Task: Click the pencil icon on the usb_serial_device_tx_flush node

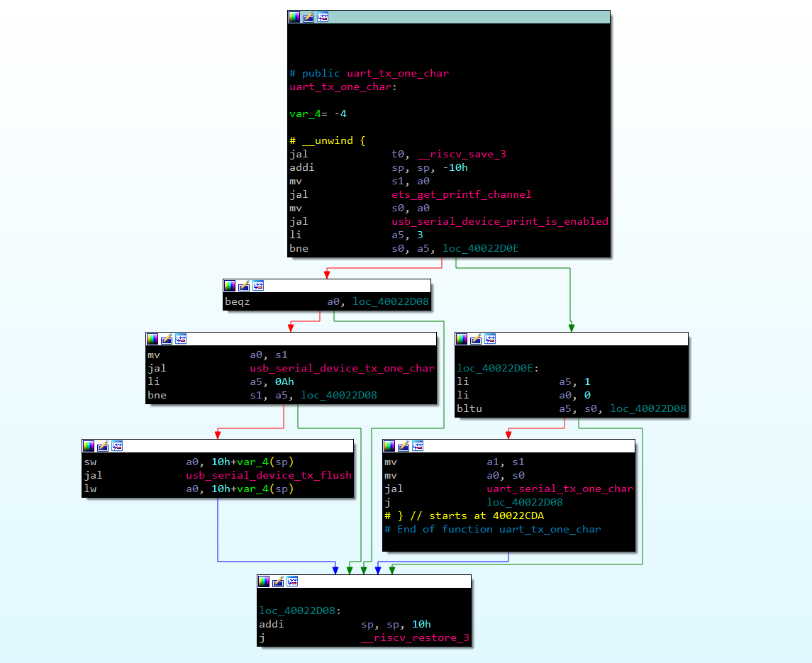Action: pos(103,446)
